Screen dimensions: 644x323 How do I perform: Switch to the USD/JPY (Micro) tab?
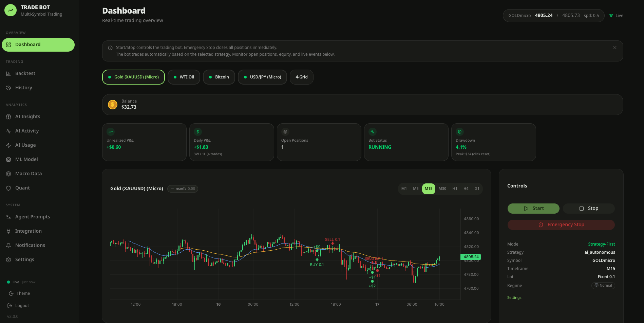(x=262, y=77)
